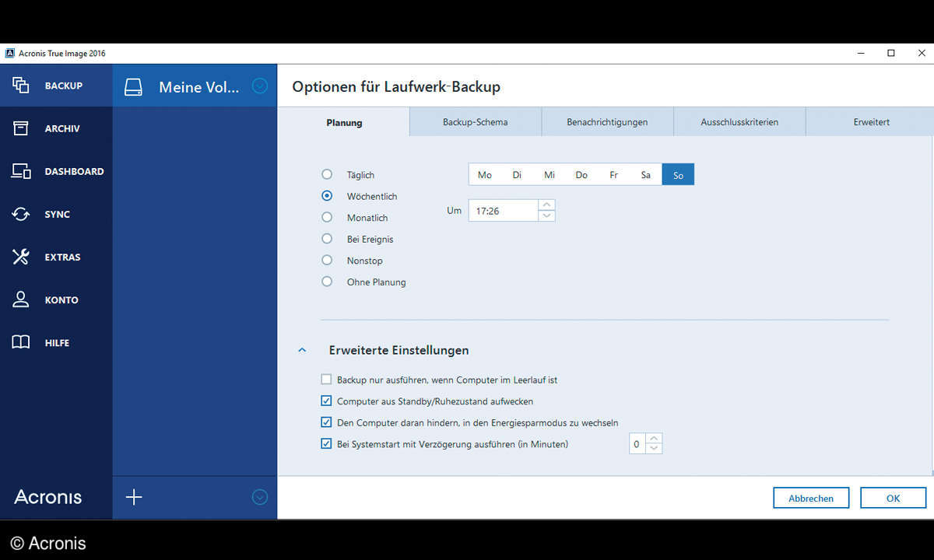Switch to the Planung tab
The image size is (934, 560).
(344, 122)
